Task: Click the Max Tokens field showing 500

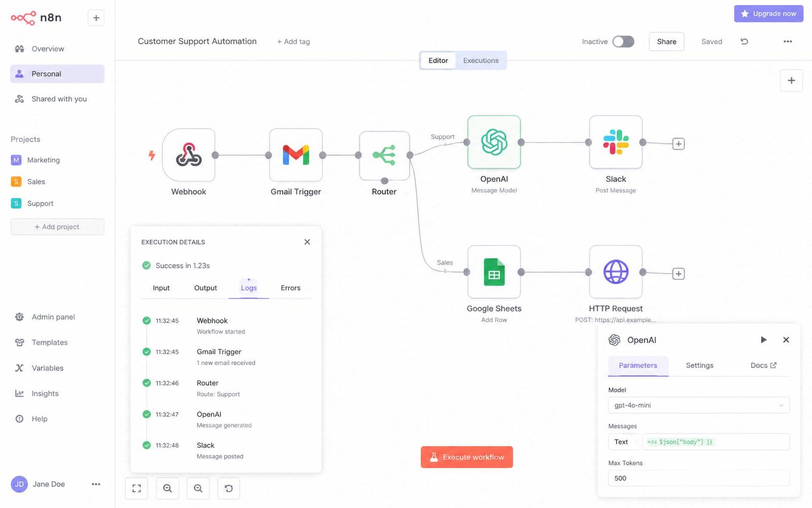Action: (699, 478)
